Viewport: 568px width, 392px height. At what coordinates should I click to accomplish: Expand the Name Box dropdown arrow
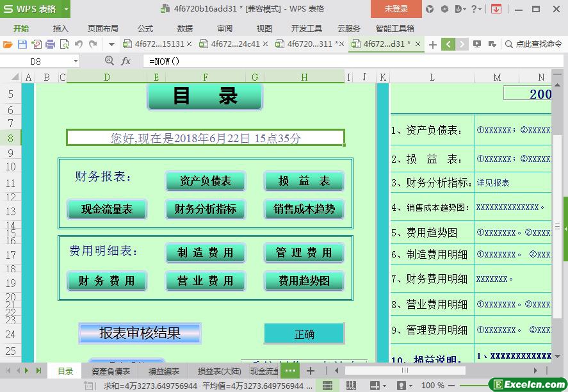pos(76,61)
